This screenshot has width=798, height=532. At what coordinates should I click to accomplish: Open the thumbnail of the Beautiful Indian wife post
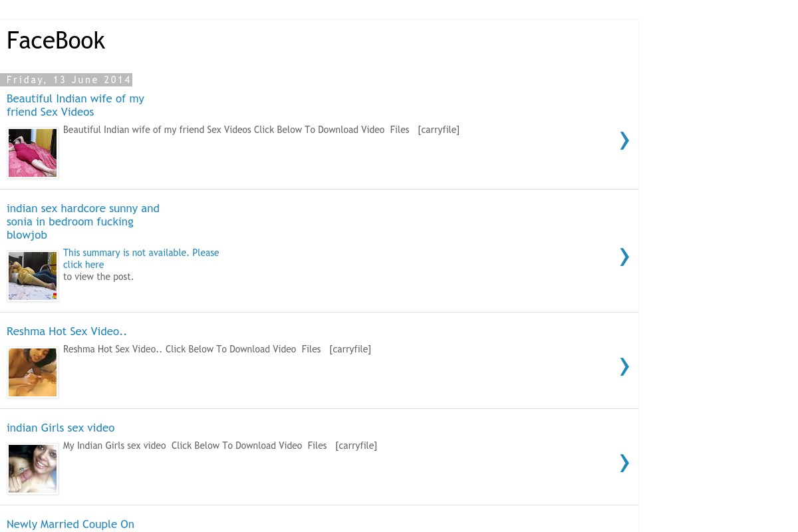33,153
